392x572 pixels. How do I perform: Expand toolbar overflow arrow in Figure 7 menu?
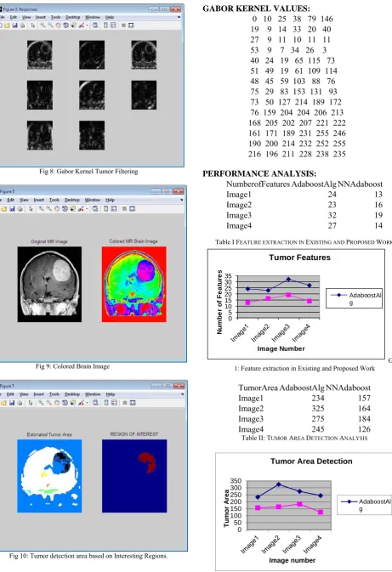[183, 394]
